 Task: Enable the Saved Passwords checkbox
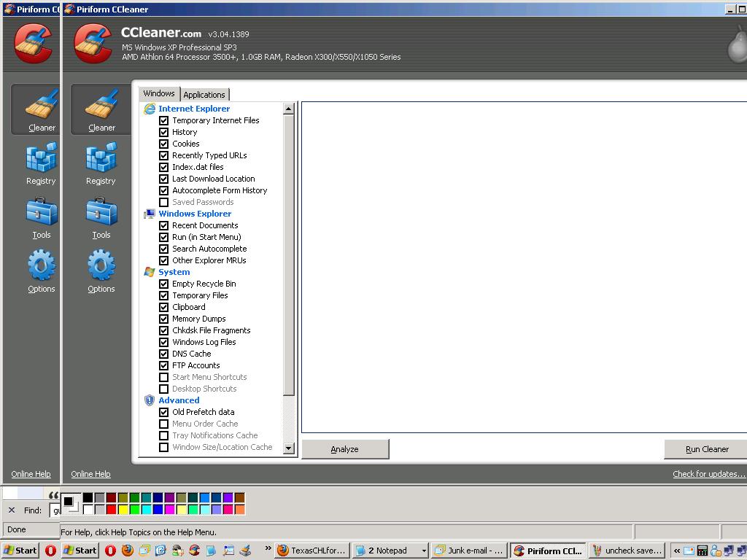click(x=164, y=202)
